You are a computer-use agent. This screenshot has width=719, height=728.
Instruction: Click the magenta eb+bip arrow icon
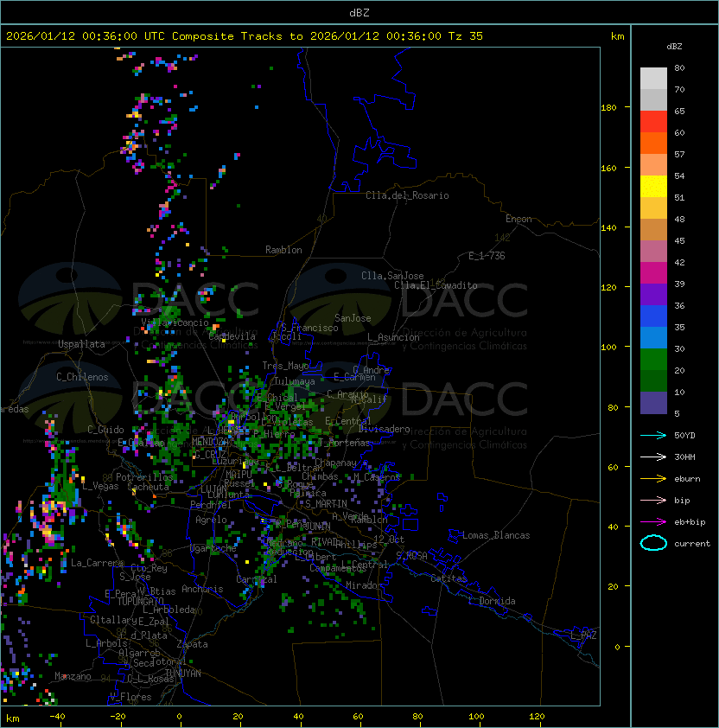tap(653, 521)
